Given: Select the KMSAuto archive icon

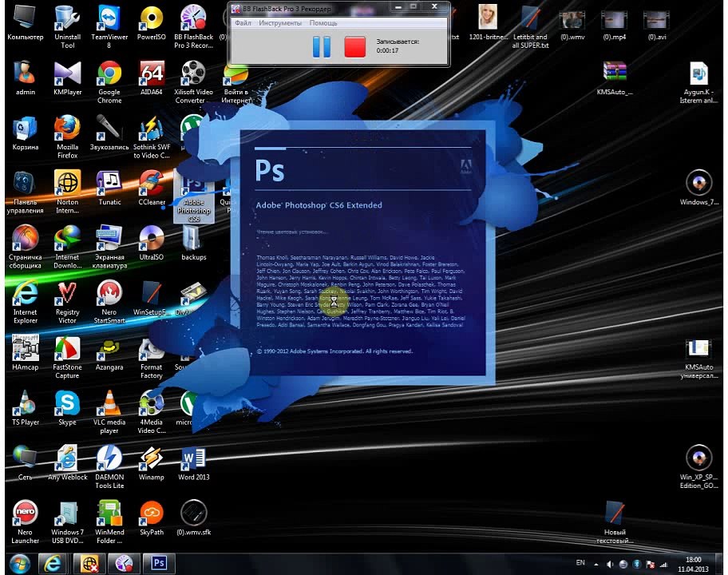Looking at the screenshot, I should click(615, 78).
